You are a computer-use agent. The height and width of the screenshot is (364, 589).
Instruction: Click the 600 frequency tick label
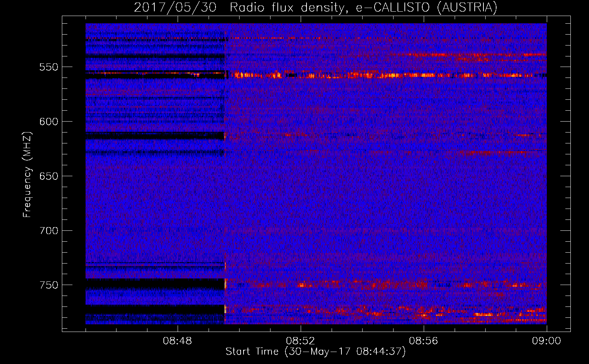point(49,122)
